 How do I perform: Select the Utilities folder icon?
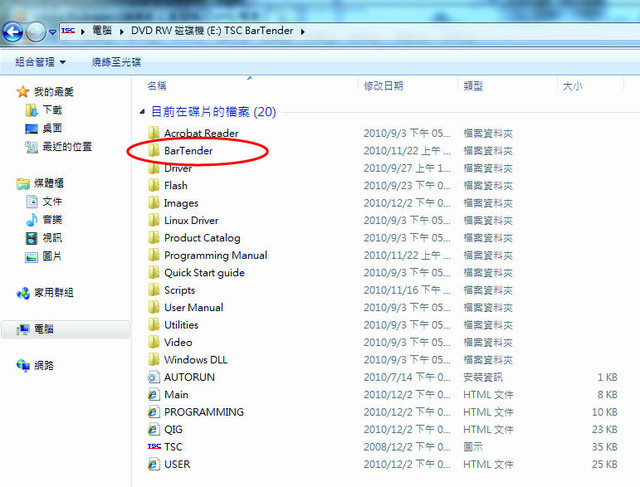(x=154, y=325)
